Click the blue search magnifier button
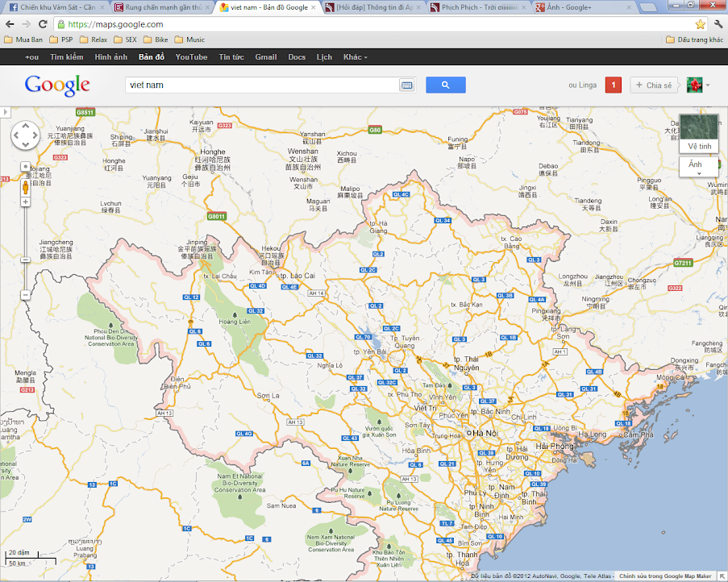 (x=446, y=85)
